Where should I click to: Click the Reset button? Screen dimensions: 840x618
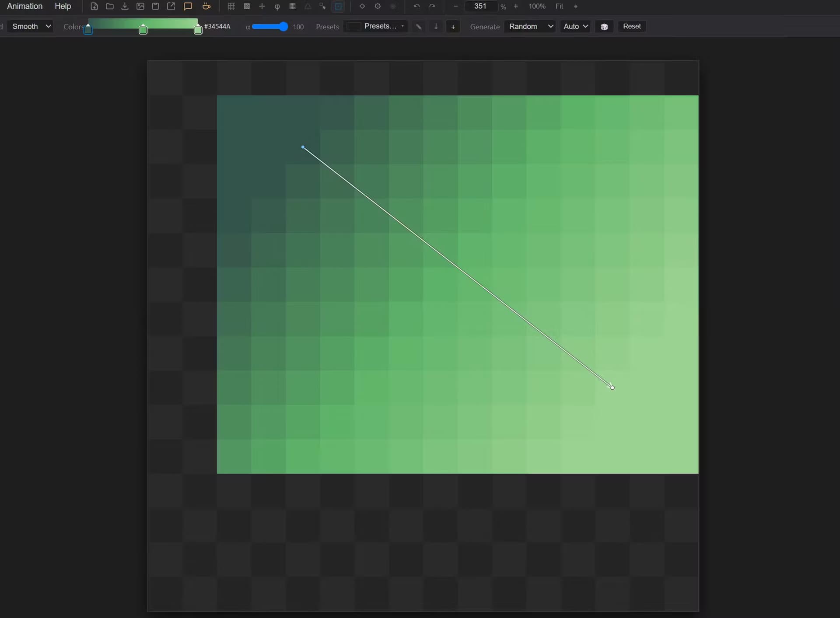pos(632,26)
